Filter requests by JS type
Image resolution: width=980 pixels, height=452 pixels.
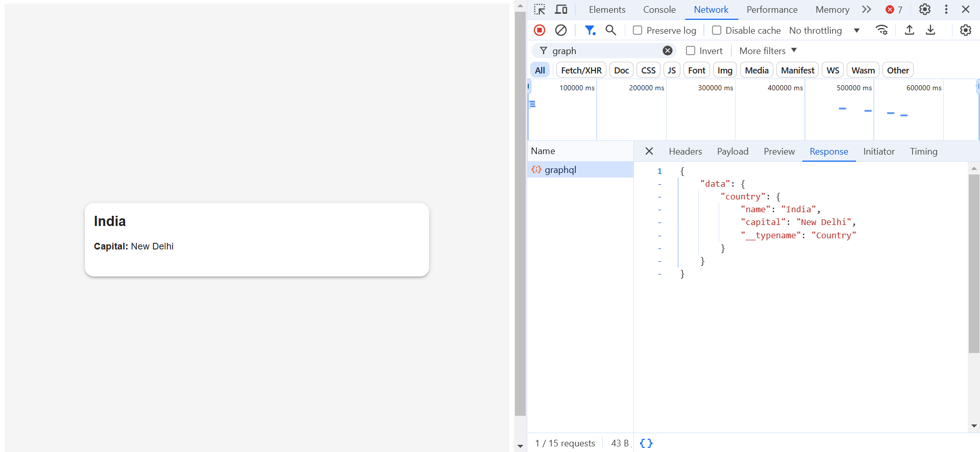pyautogui.click(x=672, y=70)
